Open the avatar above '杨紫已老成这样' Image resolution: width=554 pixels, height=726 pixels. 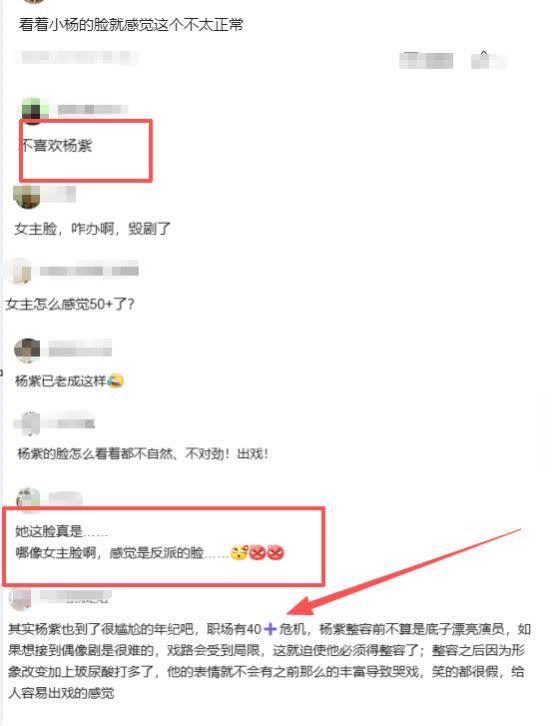click(x=27, y=350)
